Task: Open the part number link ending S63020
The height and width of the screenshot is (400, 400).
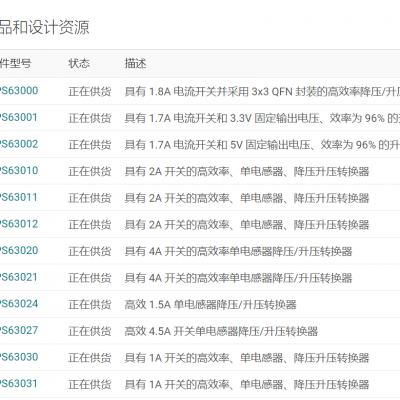Action: coord(19,250)
